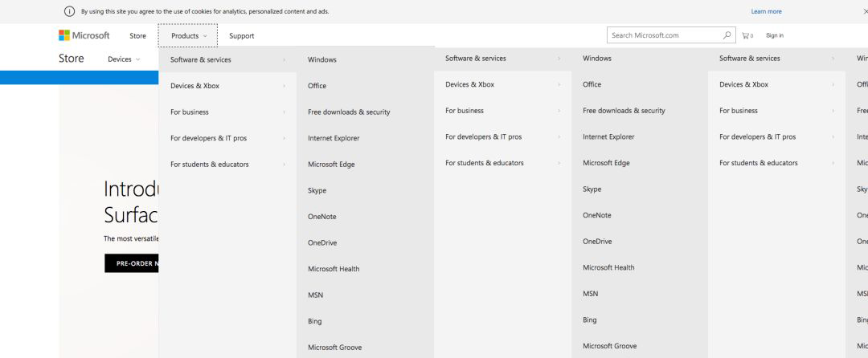Click the Microsoft logo
The image size is (868, 358).
(84, 35)
